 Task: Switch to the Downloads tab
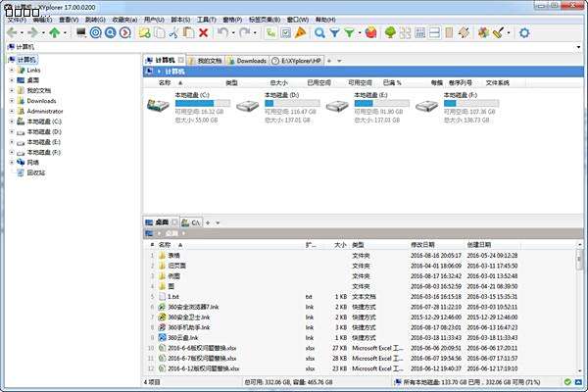pos(248,61)
